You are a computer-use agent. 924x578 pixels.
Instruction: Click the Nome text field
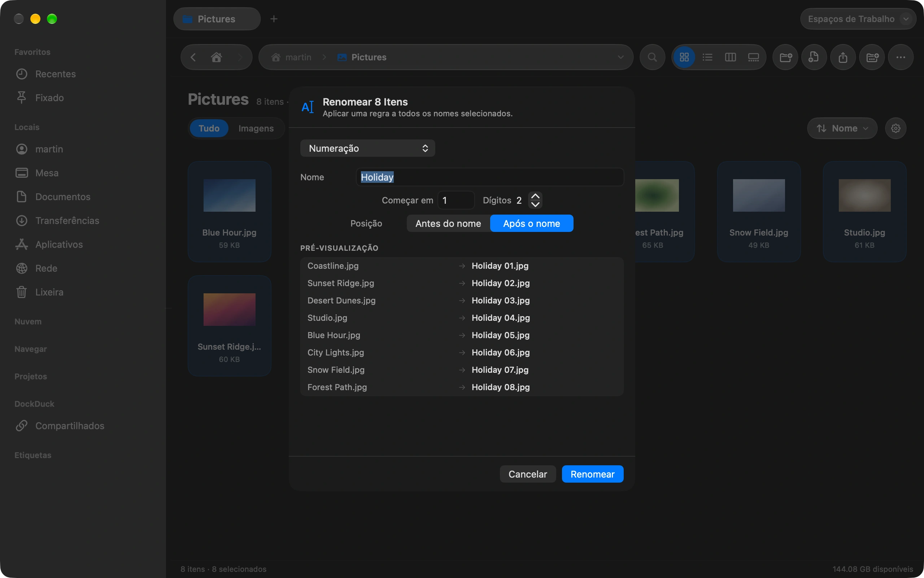[490, 177]
